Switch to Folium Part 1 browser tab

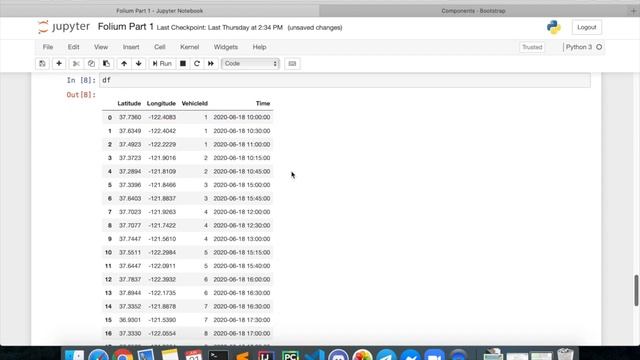pyautogui.click(x=160, y=11)
